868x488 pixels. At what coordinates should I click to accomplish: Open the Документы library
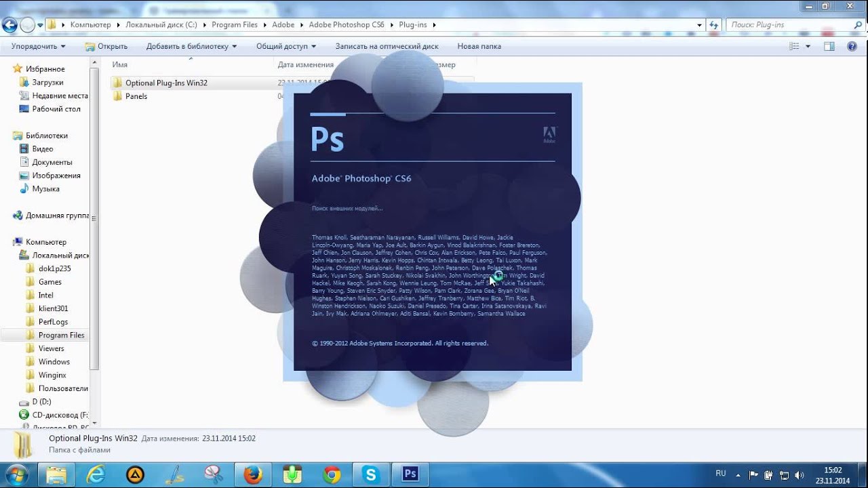pyautogui.click(x=52, y=162)
